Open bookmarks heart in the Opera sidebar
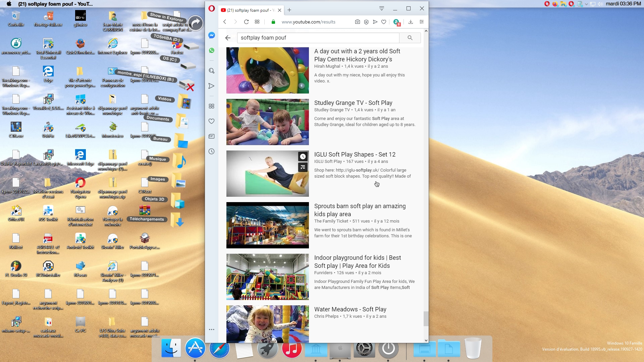 click(x=211, y=121)
